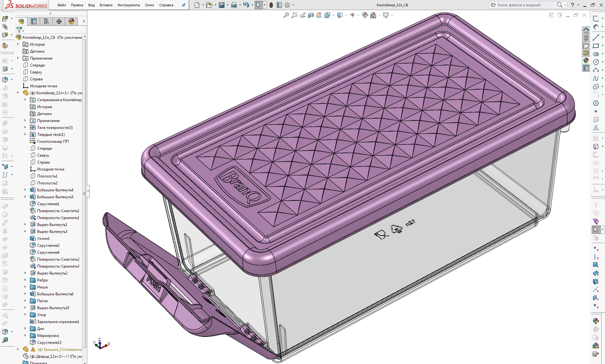The width and height of the screenshot is (605, 364).
Task: Activate the Zoom to Area tool
Action: click(294, 15)
